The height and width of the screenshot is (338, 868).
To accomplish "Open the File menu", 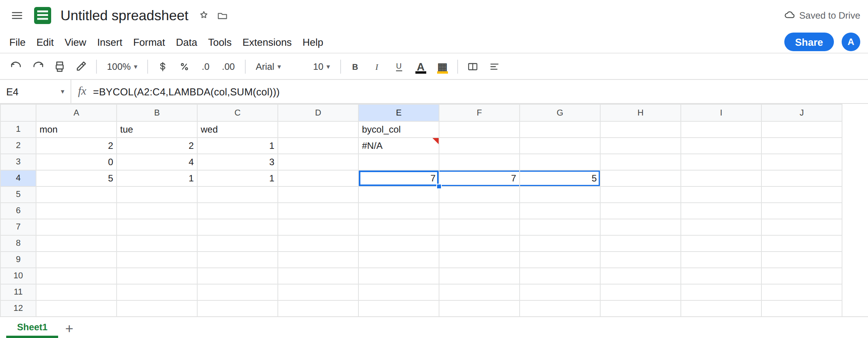I will (x=17, y=42).
